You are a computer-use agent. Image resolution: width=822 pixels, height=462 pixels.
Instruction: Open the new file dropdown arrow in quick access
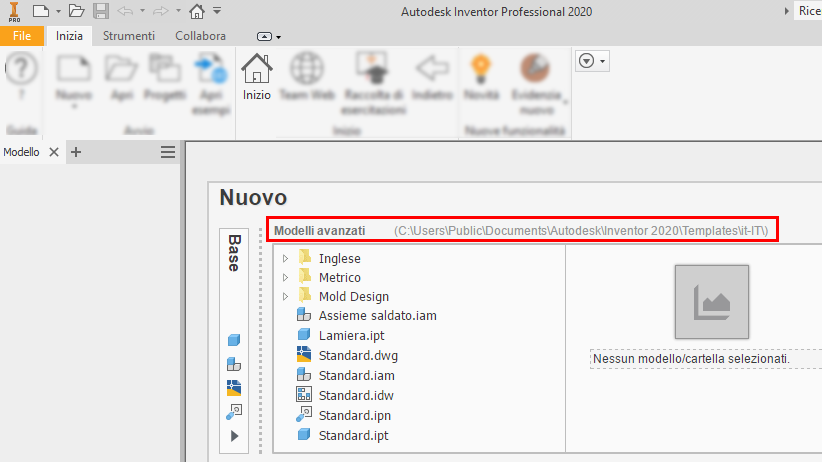point(58,12)
